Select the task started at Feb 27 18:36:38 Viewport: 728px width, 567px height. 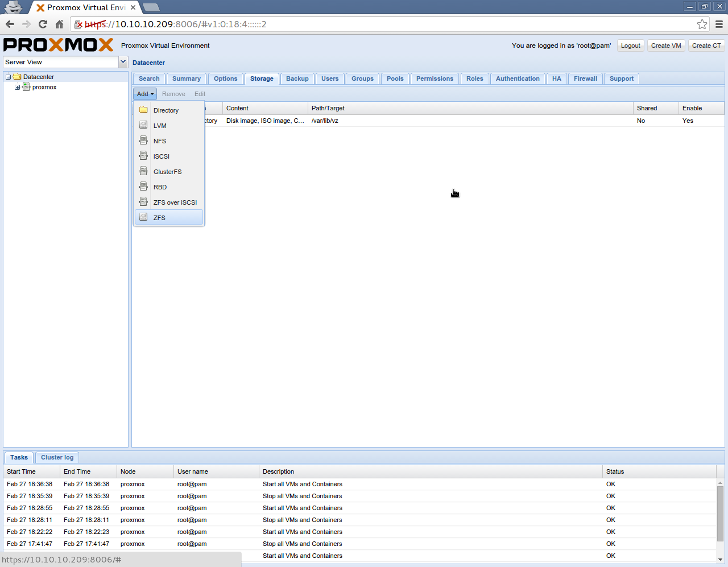tap(359, 484)
